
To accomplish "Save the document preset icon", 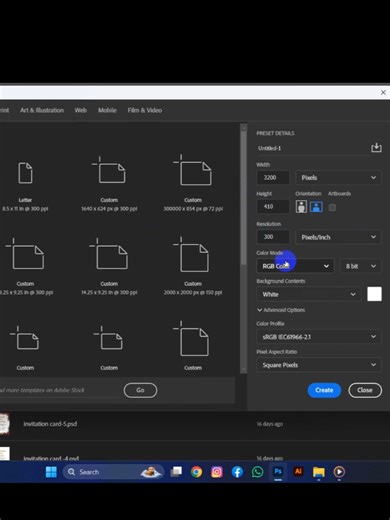I will click(376, 148).
